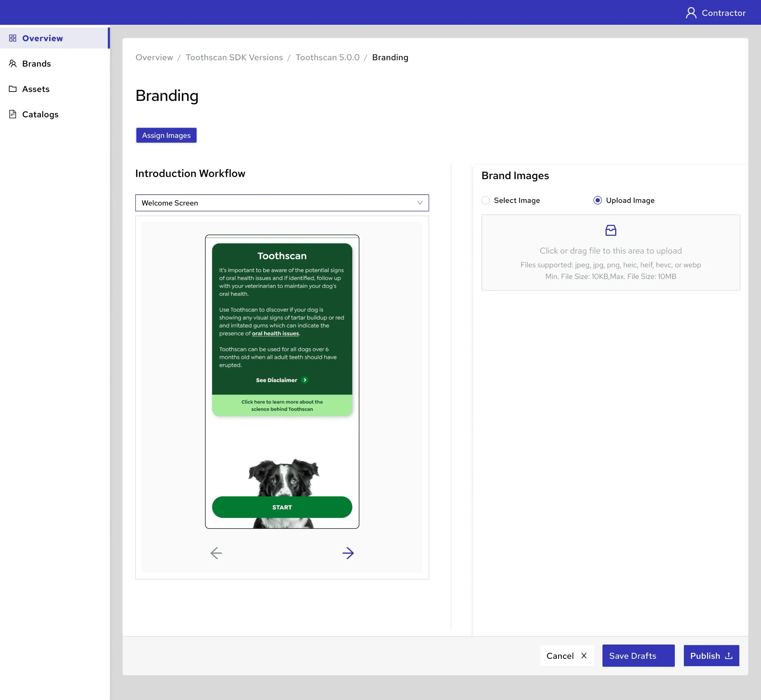Image resolution: width=761 pixels, height=700 pixels.
Task: Click the 'Min. File Size: 10KB' text line
Action: pyautogui.click(x=611, y=276)
